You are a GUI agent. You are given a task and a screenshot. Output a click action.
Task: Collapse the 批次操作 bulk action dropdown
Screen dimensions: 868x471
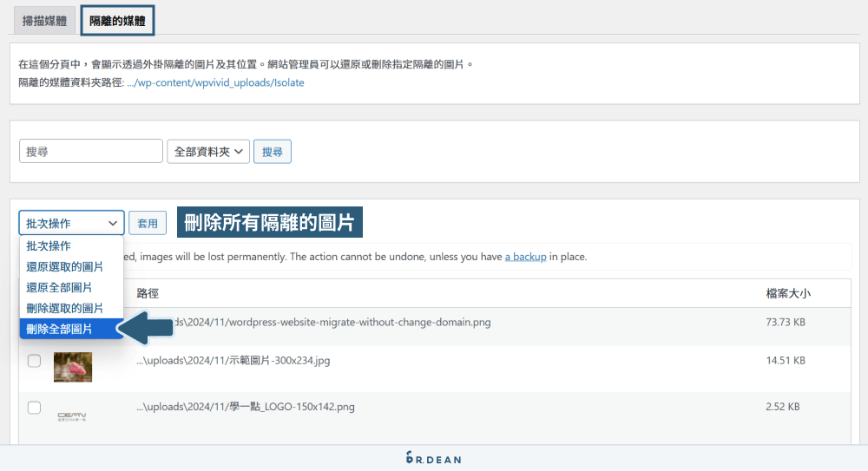point(71,223)
